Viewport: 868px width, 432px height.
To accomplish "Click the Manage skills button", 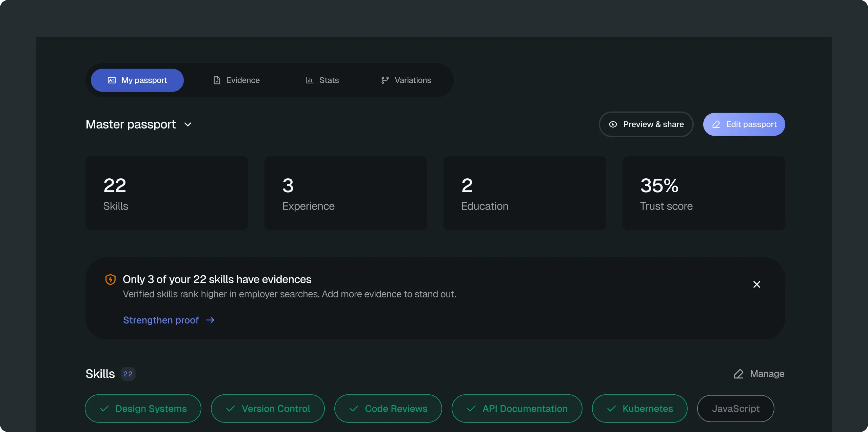I will 759,374.
